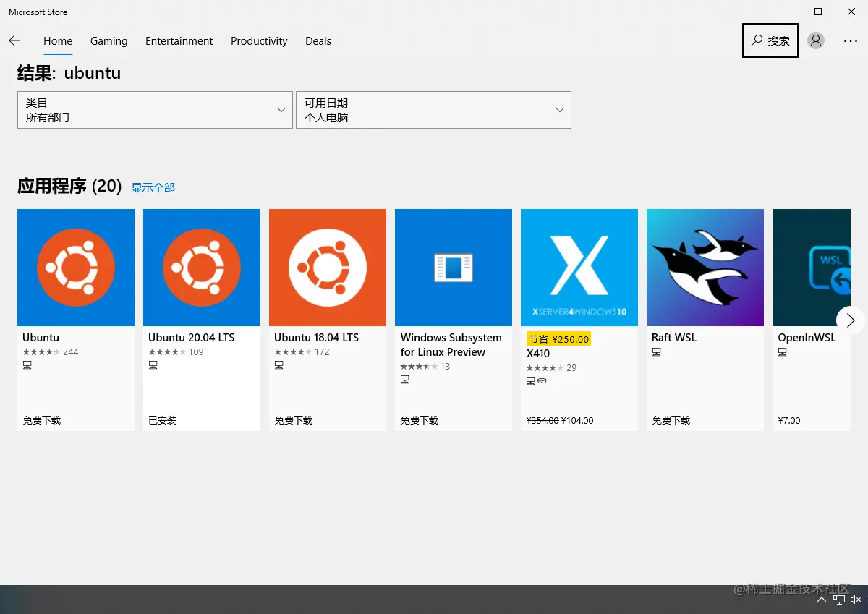The width and height of the screenshot is (868, 614).
Task: Expand the 可用日期 个人电脑 dropdown
Action: click(x=433, y=110)
